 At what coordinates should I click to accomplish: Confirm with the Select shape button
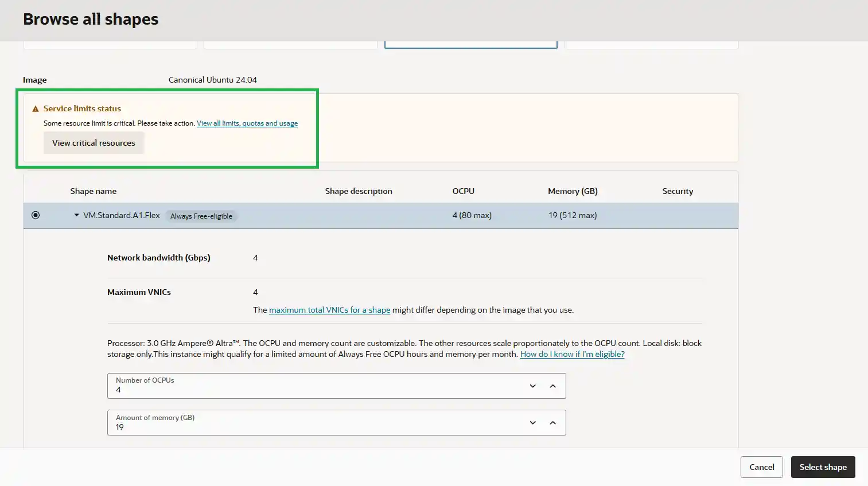823,467
